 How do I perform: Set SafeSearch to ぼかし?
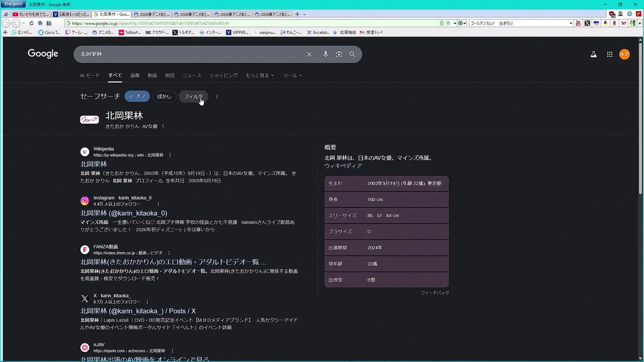coord(164,97)
